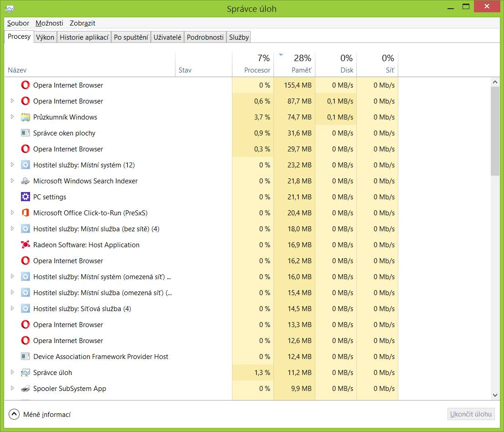The width and height of the screenshot is (504, 432).
Task: Go to the Uživatelé tab
Action: pos(167,37)
